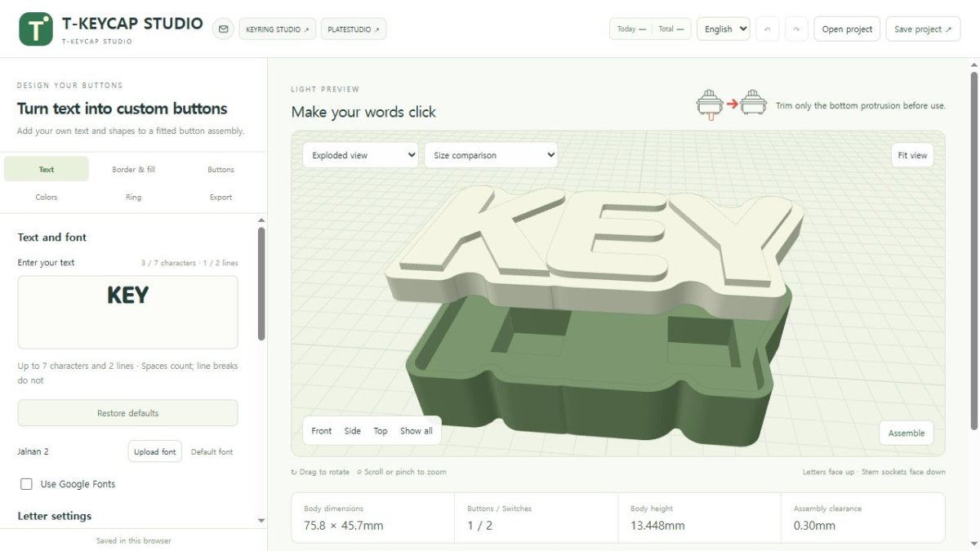Click the Jalnan 2 font name
The image size is (980, 551).
pos(33,451)
